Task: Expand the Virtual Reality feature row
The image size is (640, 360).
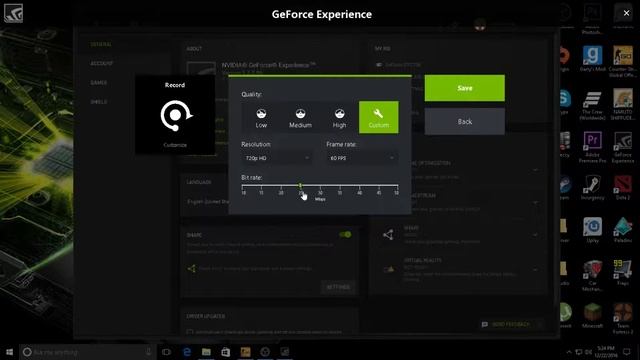Action: click(x=536, y=269)
